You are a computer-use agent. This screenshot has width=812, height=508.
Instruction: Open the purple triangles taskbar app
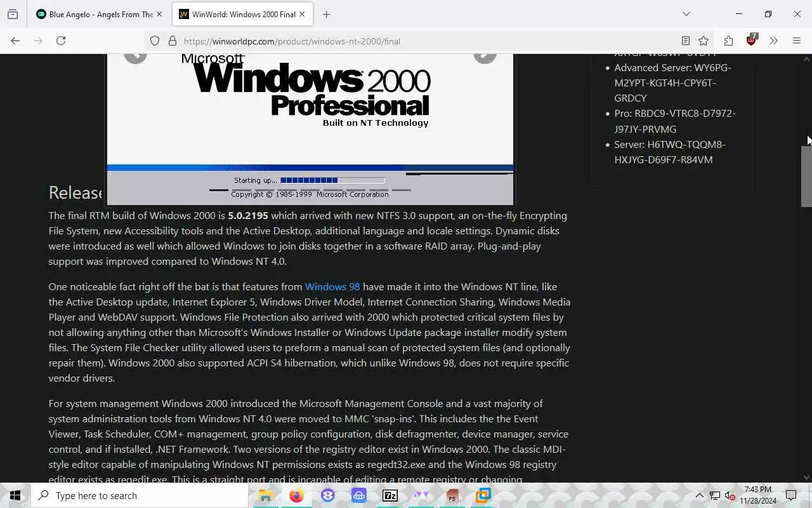pyautogui.click(x=421, y=495)
